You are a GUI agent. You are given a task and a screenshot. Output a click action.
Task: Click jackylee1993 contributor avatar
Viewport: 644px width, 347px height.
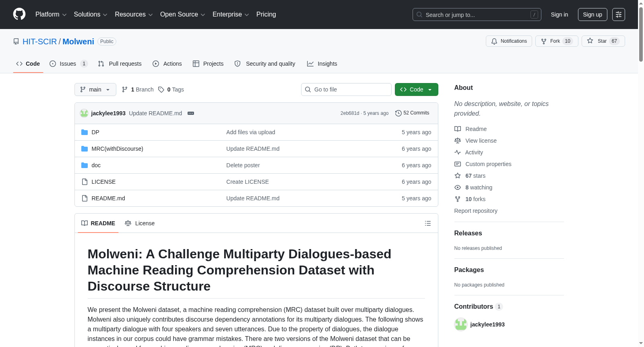tap(461, 324)
